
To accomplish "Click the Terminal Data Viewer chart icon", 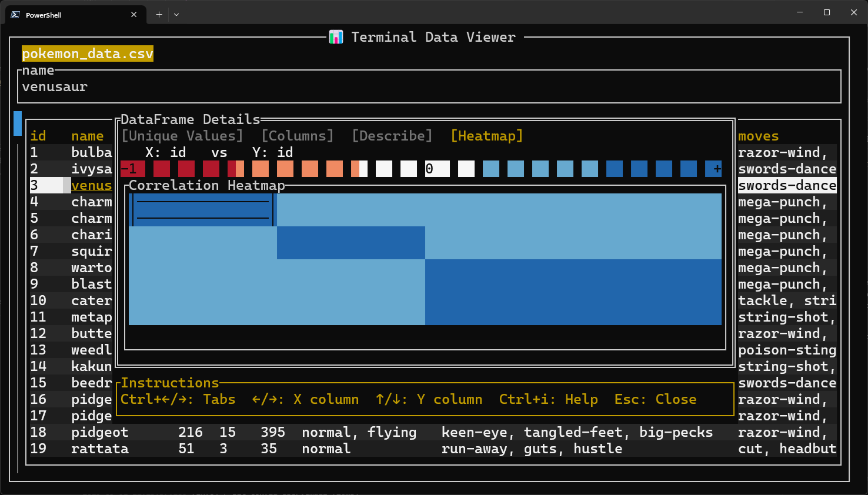I will [x=336, y=37].
